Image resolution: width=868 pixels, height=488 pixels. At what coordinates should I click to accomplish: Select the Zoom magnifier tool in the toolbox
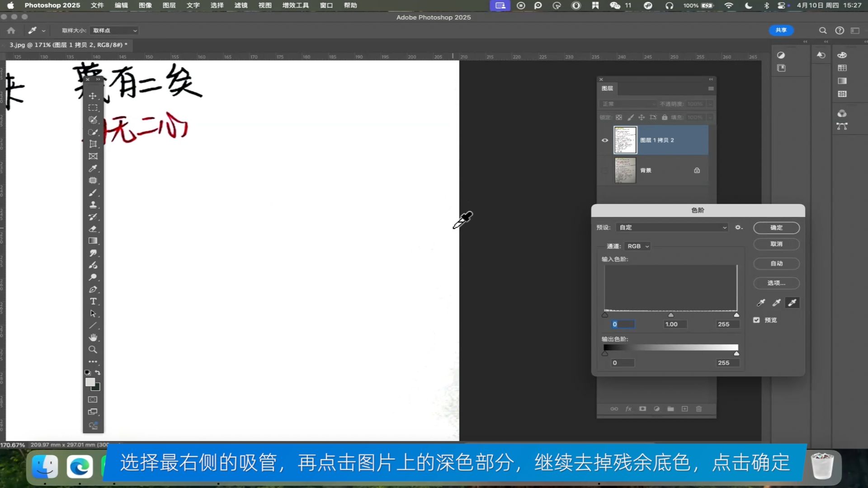(93, 350)
